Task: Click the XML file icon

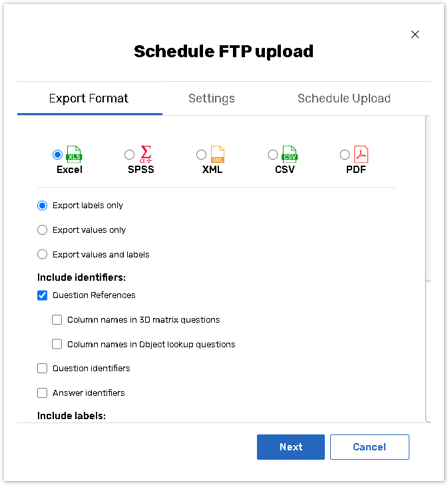Action: tap(218, 154)
